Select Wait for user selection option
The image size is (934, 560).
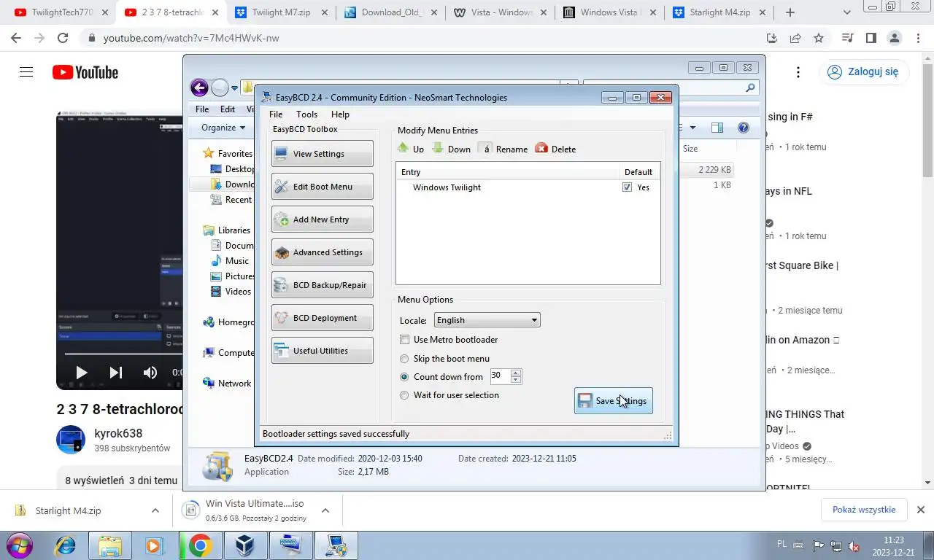404,395
